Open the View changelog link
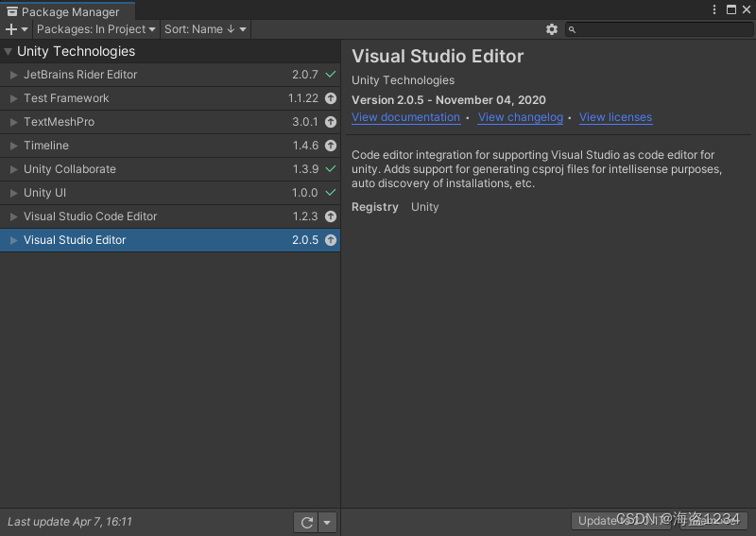This screenshot has height=536, width=756. tap(521, 117)
